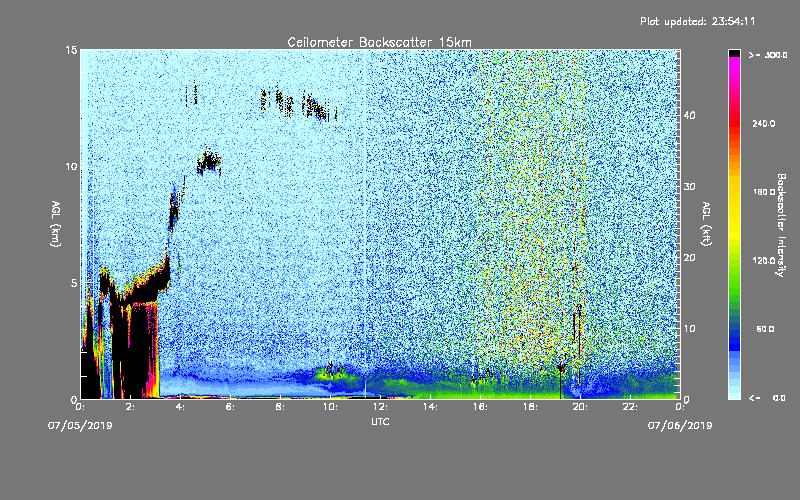Image resolution: width=800 pixels, height=500 pixels.
Task: Select the end date '07/06/2019'
Action: coord(680,426)
